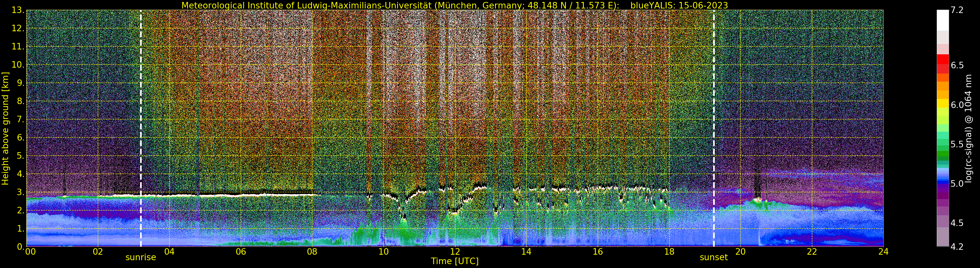Click the '13.' height axis tick label
980x268 pixels.
coord(18,10)
